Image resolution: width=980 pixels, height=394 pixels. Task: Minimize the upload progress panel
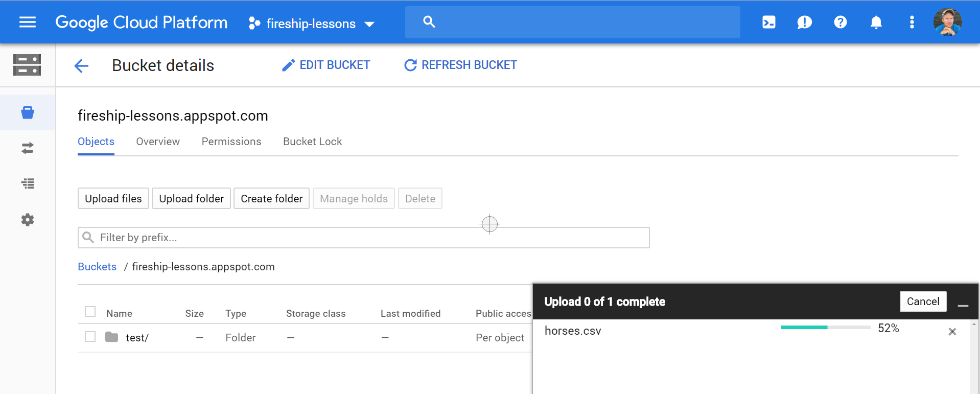[963, 305]
